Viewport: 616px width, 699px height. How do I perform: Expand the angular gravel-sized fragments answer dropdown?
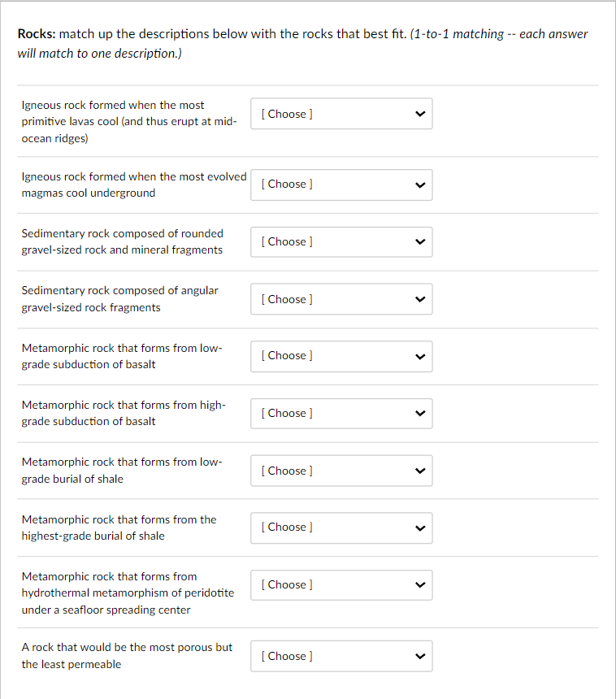341,299
